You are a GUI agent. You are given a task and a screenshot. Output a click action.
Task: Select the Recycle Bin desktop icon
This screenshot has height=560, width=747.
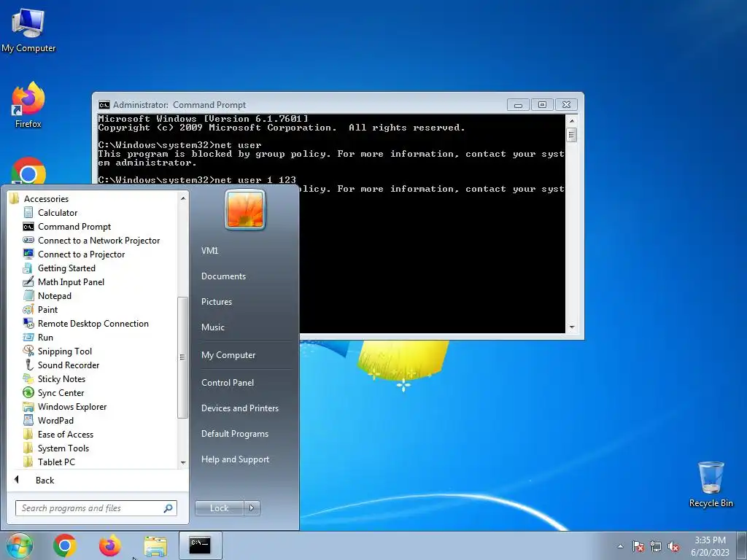(x=711, y=484)
